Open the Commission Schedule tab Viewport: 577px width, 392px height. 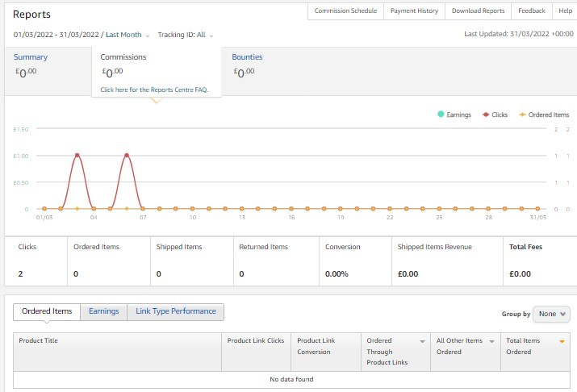[345, 10]
